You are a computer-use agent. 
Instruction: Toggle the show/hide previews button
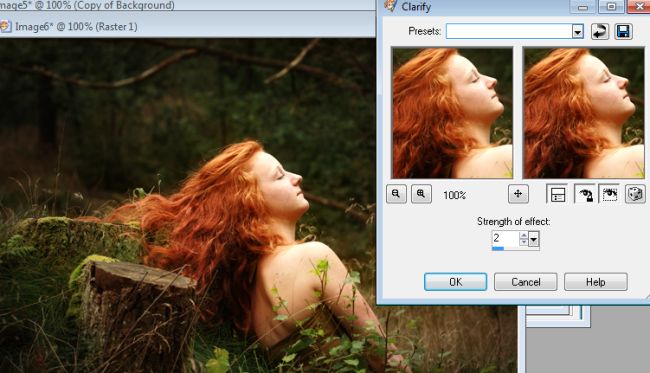click(x=558, y=194)
